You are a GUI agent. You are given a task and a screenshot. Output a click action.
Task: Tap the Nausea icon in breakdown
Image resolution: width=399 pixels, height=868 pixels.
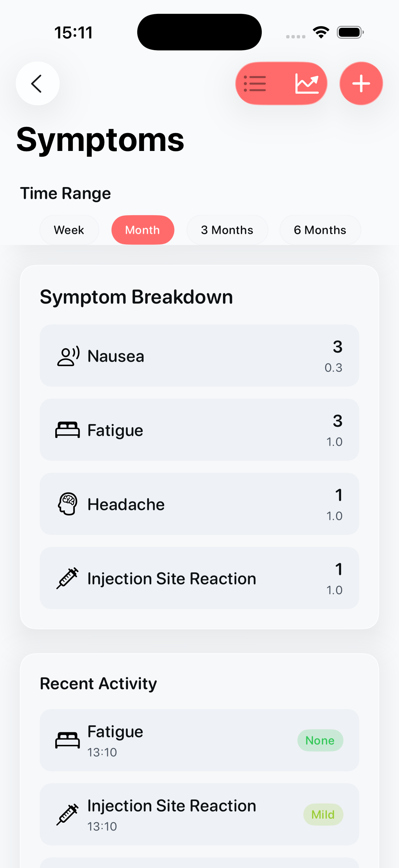(x=68, y=356)
